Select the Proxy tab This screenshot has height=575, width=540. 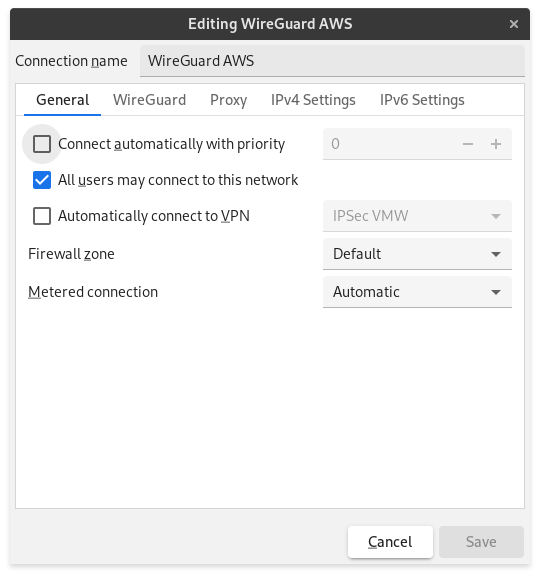(x=228, y=100)
